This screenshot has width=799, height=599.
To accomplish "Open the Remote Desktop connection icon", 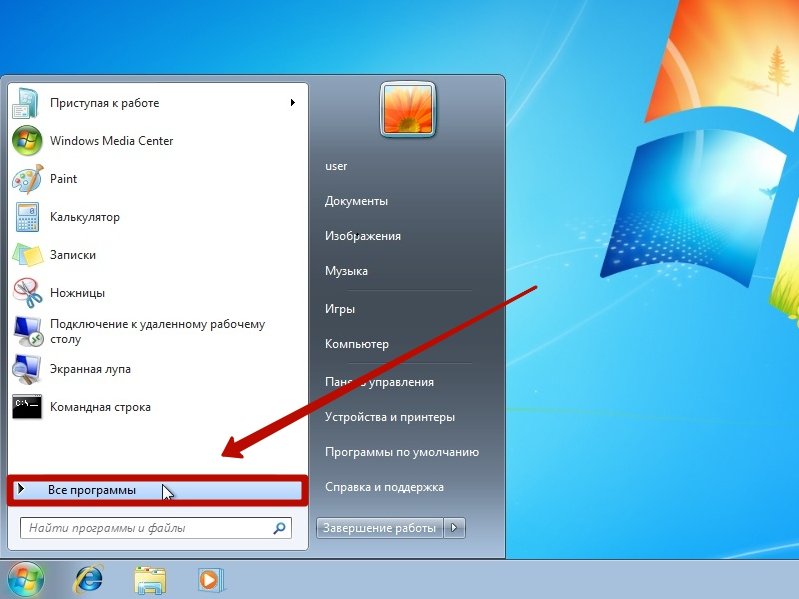I will pyautogui.click(x=27, y=331).
